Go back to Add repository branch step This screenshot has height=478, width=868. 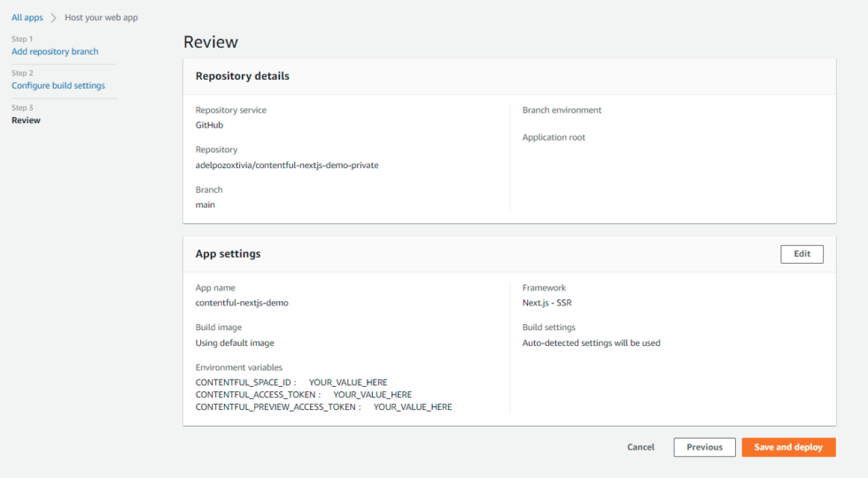[x=55, y=51]
